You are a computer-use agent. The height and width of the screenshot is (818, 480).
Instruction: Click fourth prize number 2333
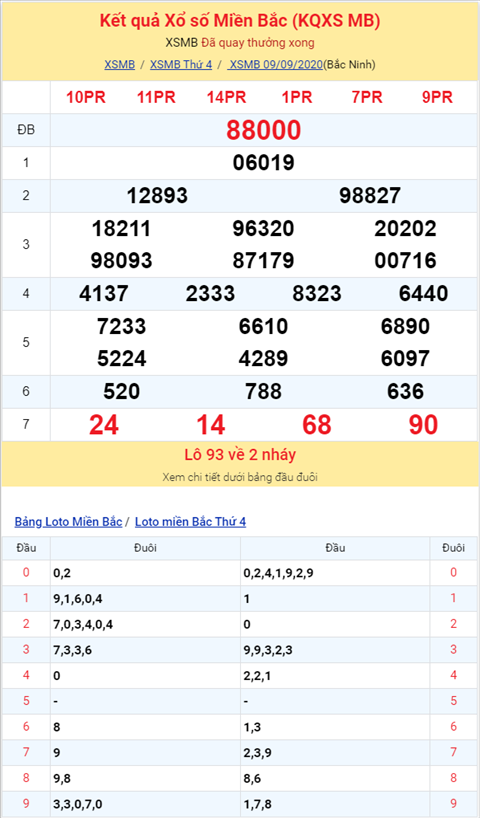point(210,294)
